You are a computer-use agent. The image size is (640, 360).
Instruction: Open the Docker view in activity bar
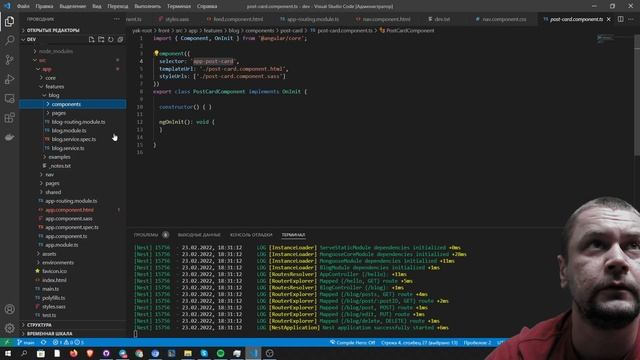point(9,138)
